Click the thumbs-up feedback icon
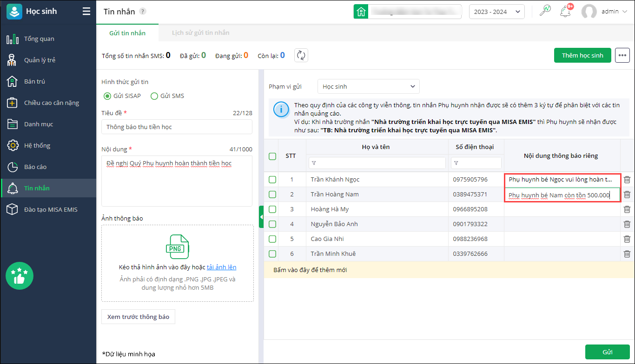The height and width of the screenshot is (364, 635). [x=20, y=276]
